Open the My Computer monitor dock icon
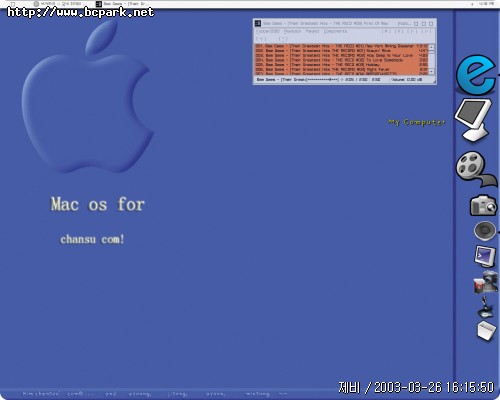The height and width of the screenshot is (400, 500). click(x=474, y=120)
